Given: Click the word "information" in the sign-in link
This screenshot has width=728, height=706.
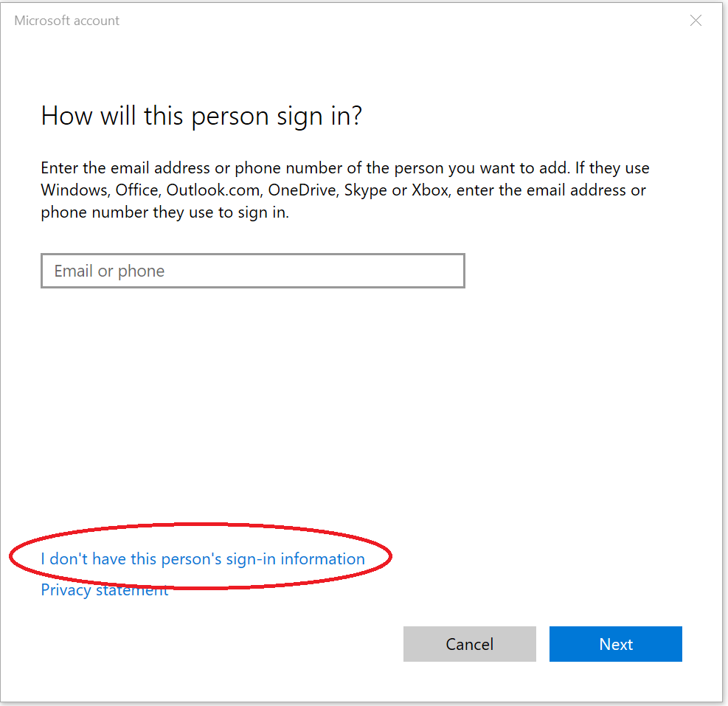Looking at the screenshot, I should 322,559.
